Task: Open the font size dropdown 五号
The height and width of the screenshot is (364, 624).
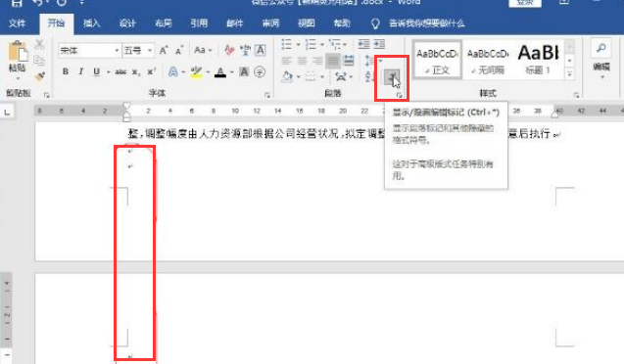Action: click(x=150, y=51)
